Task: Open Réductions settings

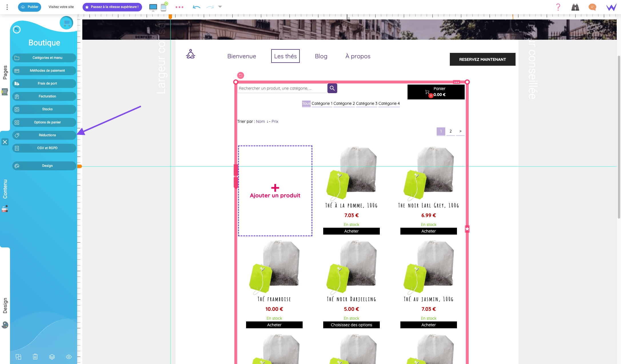Action: [x=44, y=135]
